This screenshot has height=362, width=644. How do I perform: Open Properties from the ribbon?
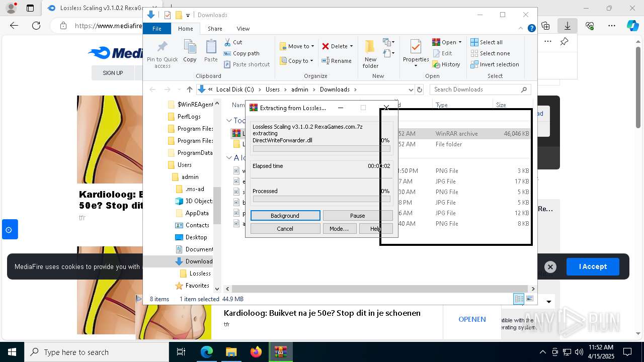pyautogui.click(x=416, y=53)
